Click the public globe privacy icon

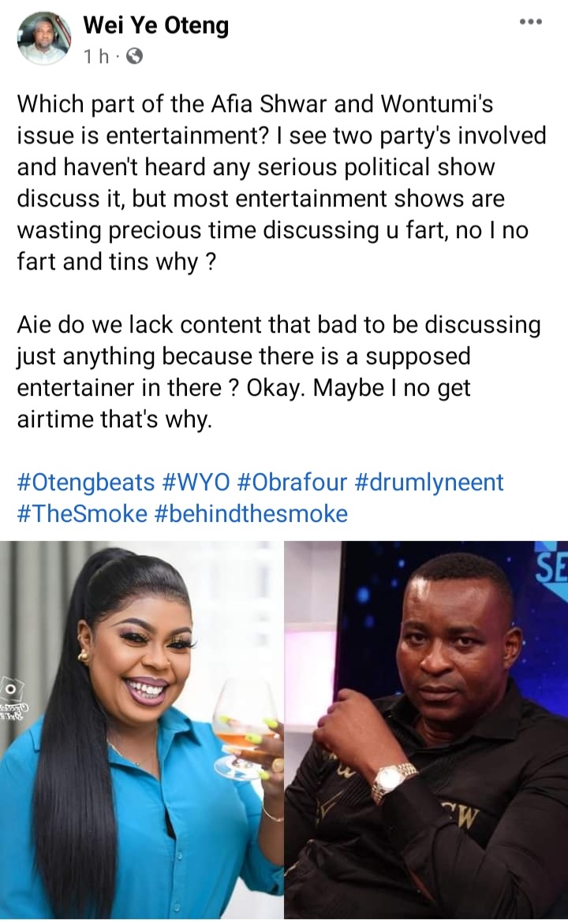point(135,57)
